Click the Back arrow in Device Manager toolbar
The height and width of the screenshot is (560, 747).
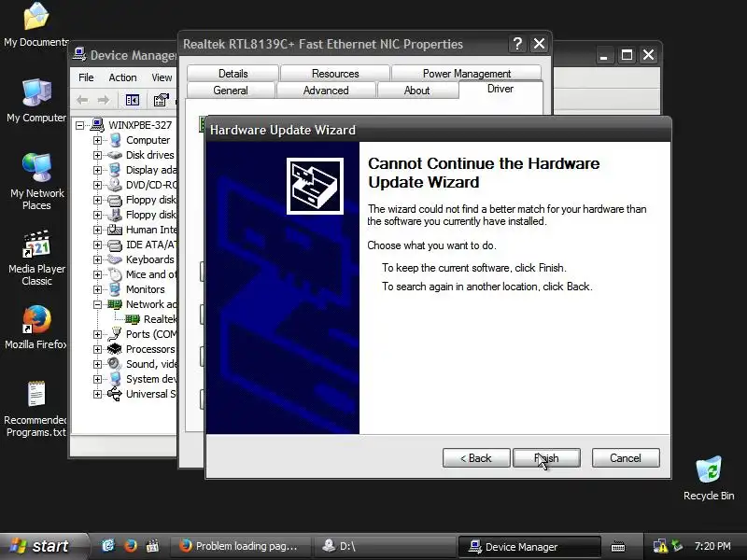click(82, 100)
